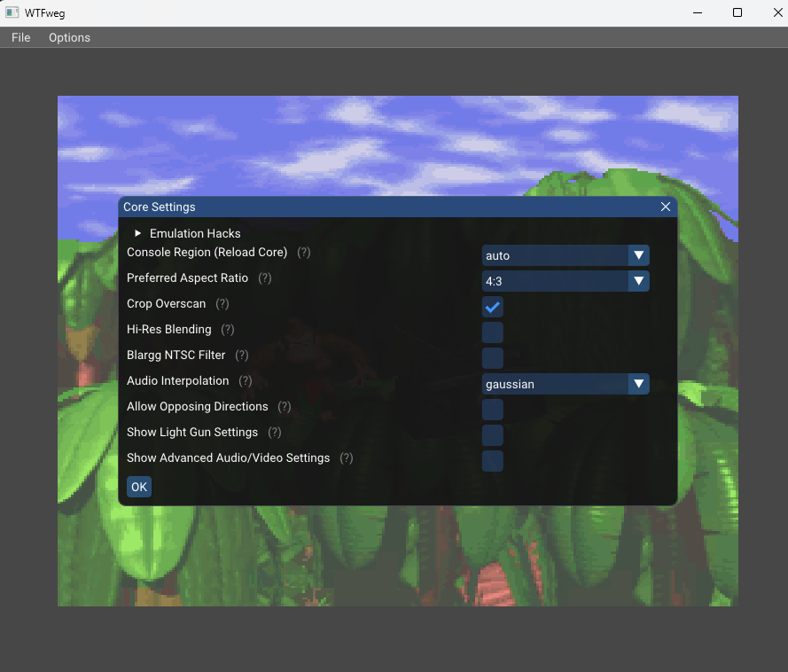Click the (?) hint next to Preferred Aspect Ratio
The height and width of the screenshot is (672, 788).
coord(264,278)
